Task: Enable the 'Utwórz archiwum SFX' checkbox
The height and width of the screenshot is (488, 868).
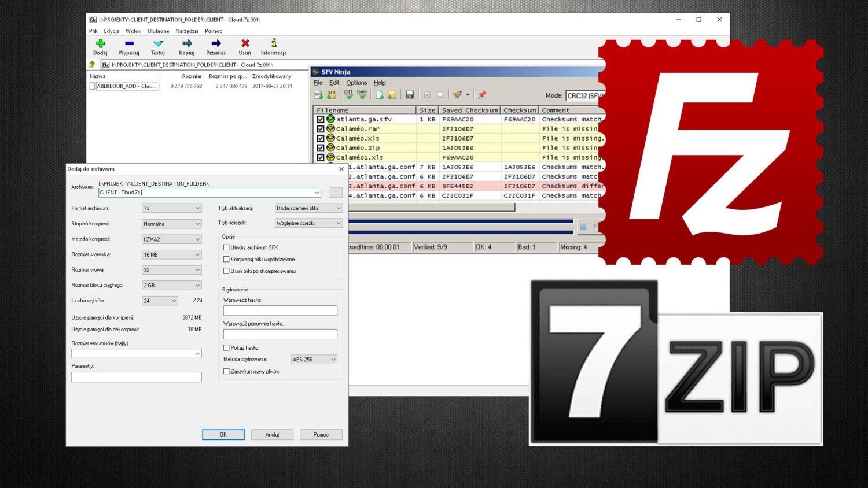Action: click(x=226, y=247)
